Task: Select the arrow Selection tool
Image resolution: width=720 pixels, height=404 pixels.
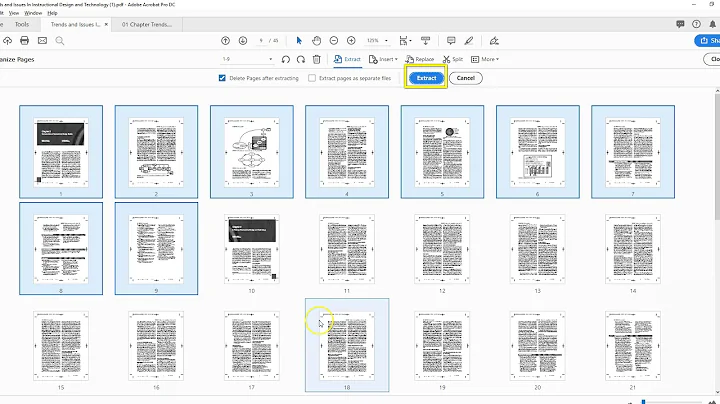Action: (299, 41)
